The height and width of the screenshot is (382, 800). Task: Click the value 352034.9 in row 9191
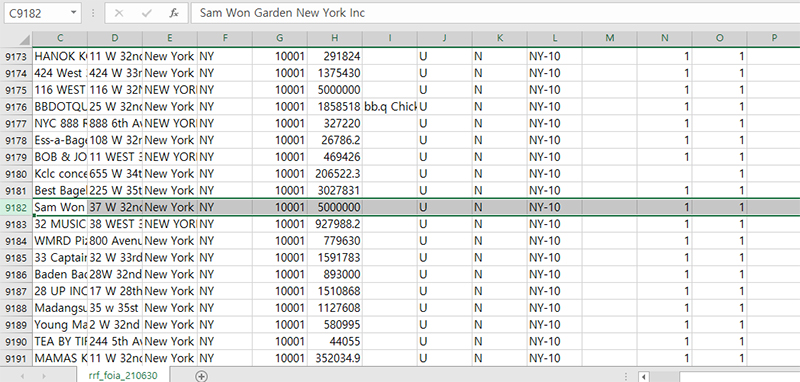pos(335,359)
